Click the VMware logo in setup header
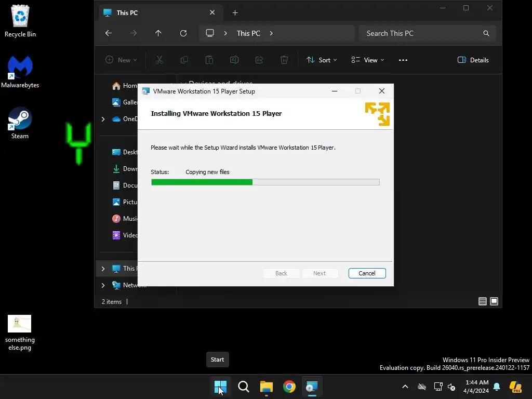This screenshot has height=399, width=532. click(x=377, y=114)
